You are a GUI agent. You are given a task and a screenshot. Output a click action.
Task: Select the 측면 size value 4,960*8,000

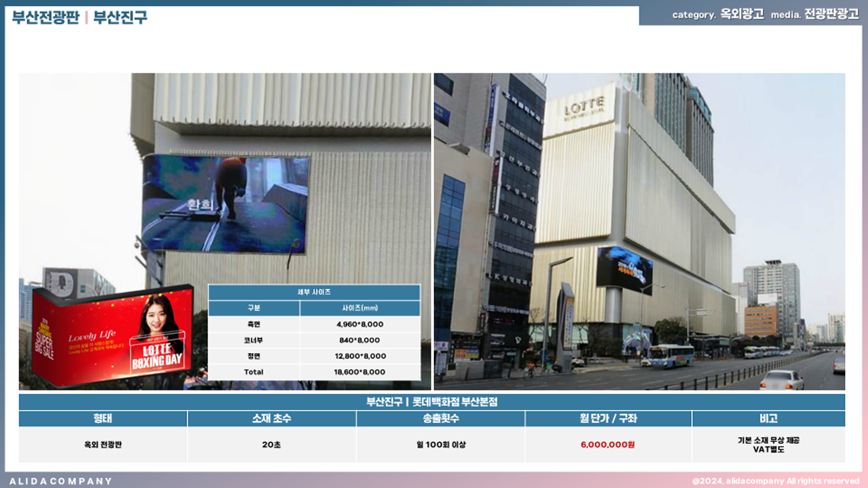(x=360, y=324)
